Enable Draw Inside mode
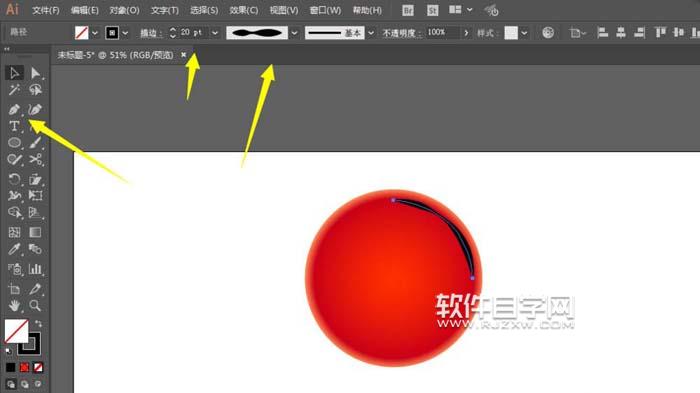 click(38, 384)
